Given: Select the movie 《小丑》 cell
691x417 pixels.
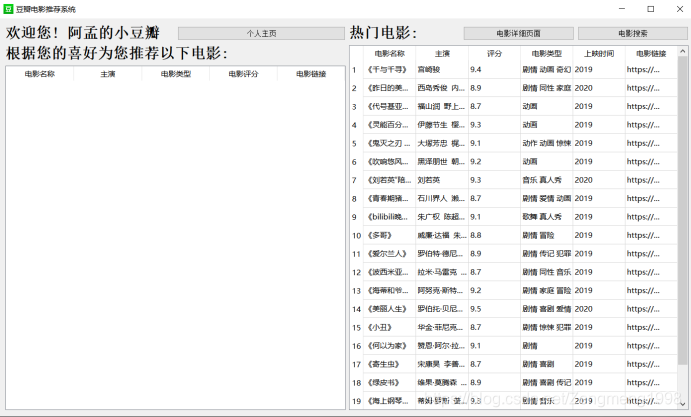Looking at the screenshot, I should click(x=389, y=328).
